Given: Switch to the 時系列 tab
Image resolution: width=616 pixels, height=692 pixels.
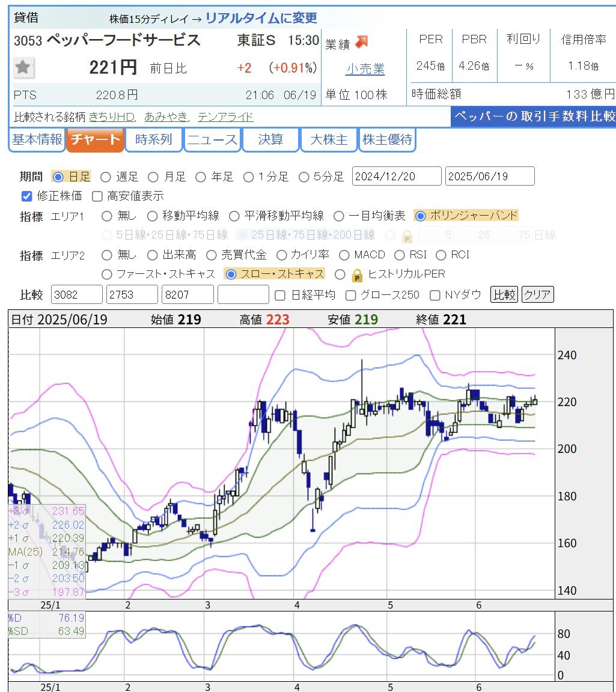Looking at the screenshot, I should pos(154,139).
